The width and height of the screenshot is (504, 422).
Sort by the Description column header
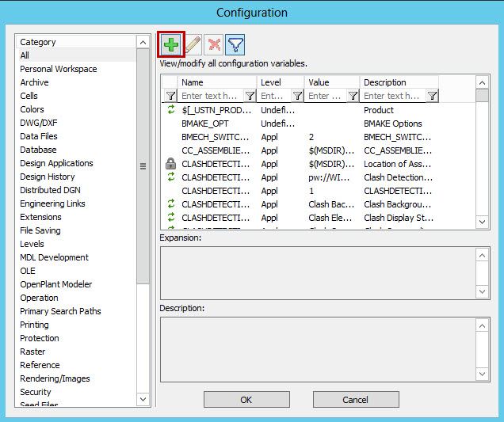(399, 82)
